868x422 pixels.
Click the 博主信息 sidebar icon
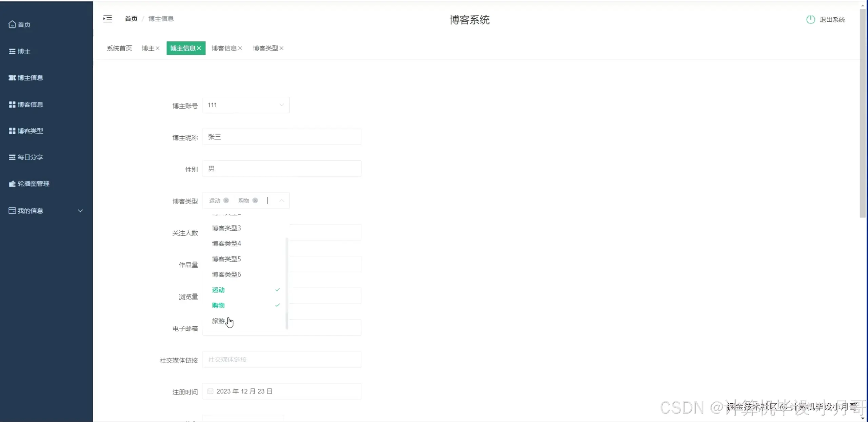pos(12,77)
